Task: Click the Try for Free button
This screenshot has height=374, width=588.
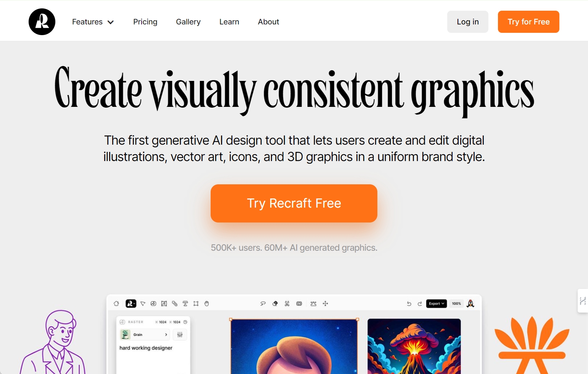Action: click(x=528, y=22)
